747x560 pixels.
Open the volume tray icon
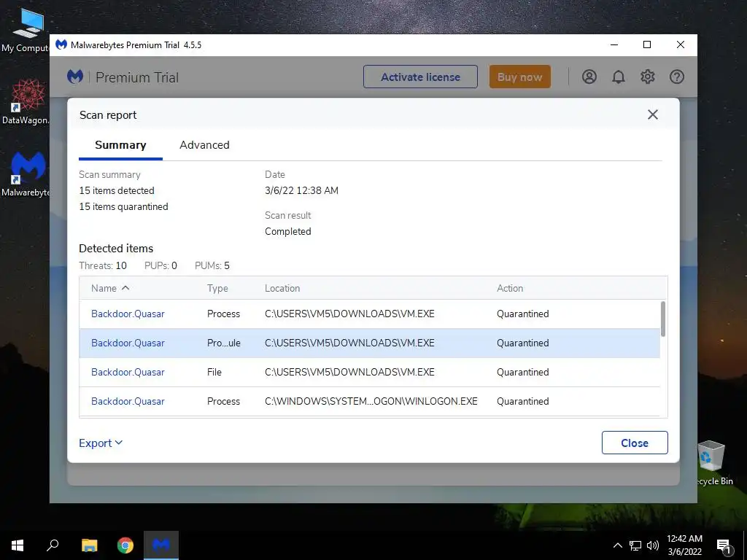click(x=653, y=545)
